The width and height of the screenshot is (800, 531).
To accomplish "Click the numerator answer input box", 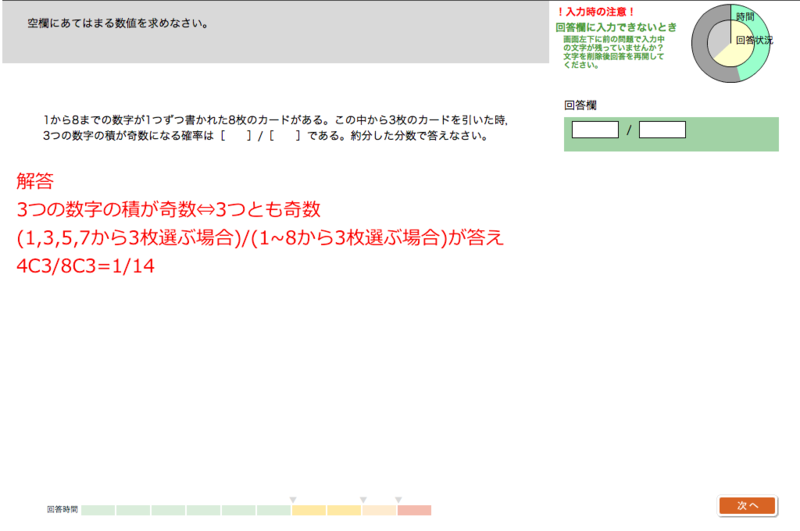I will click(x=595, y=129).
